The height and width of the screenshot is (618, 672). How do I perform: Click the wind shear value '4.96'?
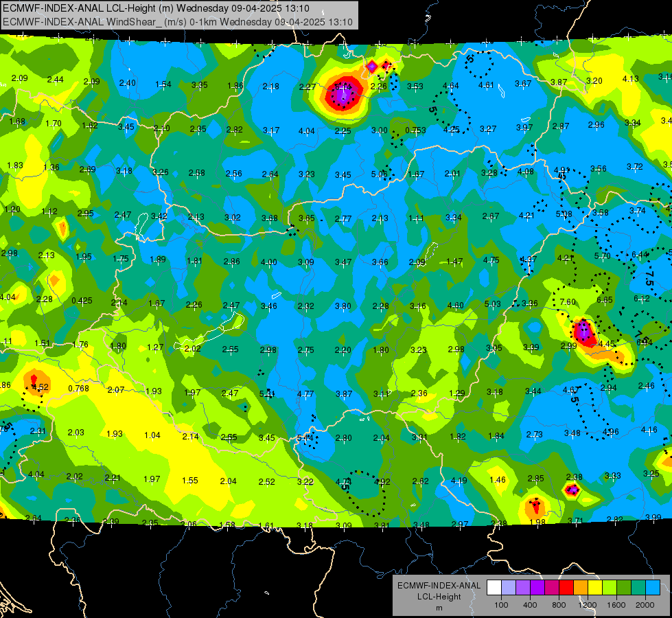click(610, 431)
